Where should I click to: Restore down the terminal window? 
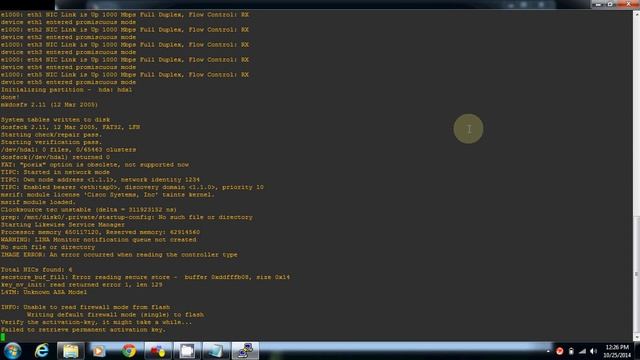click(x=610, y=4)
